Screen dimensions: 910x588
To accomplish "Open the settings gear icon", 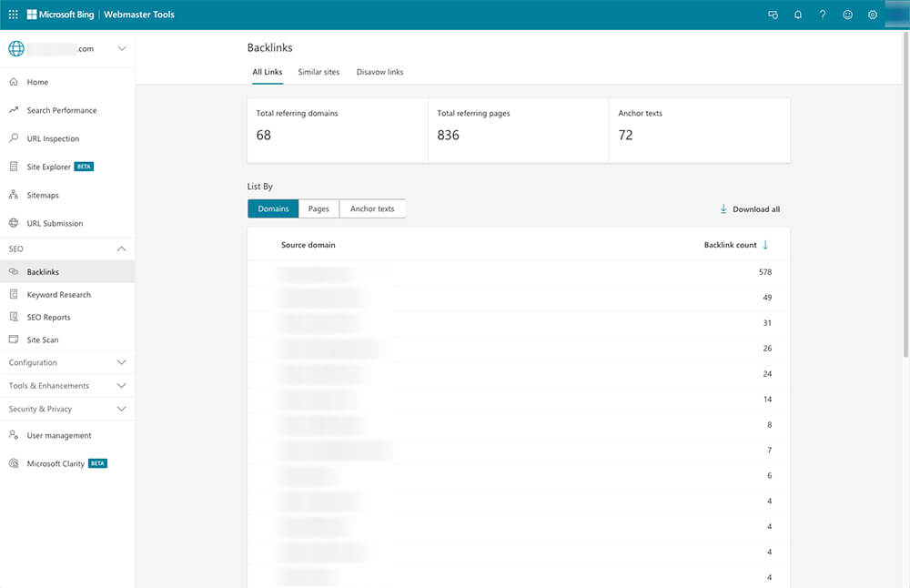I will point(873,15).
